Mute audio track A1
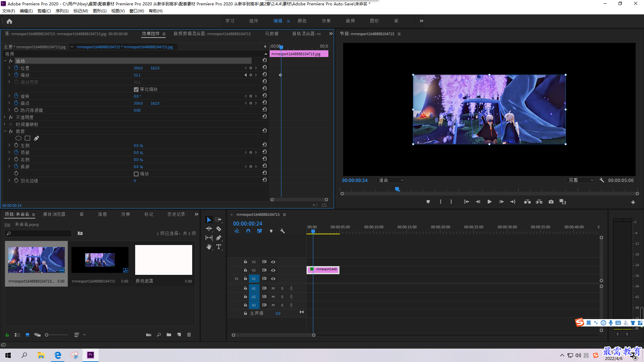 click(273, 288)
